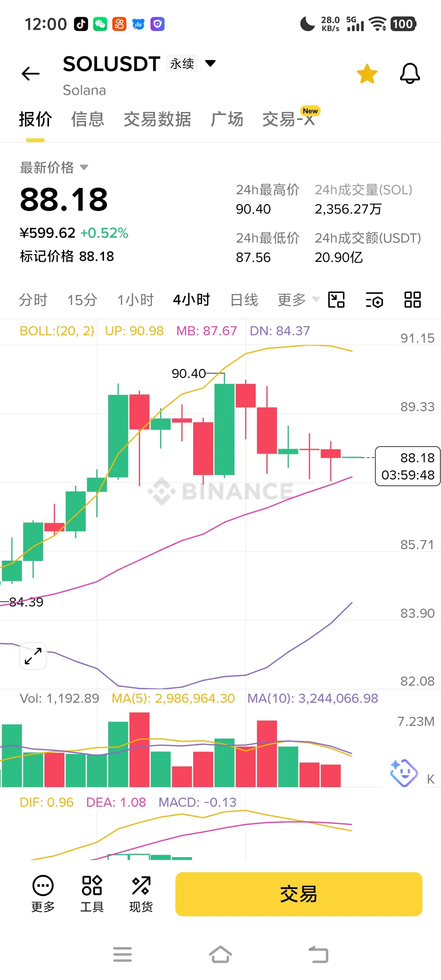441x980 pixels.
Task: Tap the DN: 84.37 value
Action: 280,331
